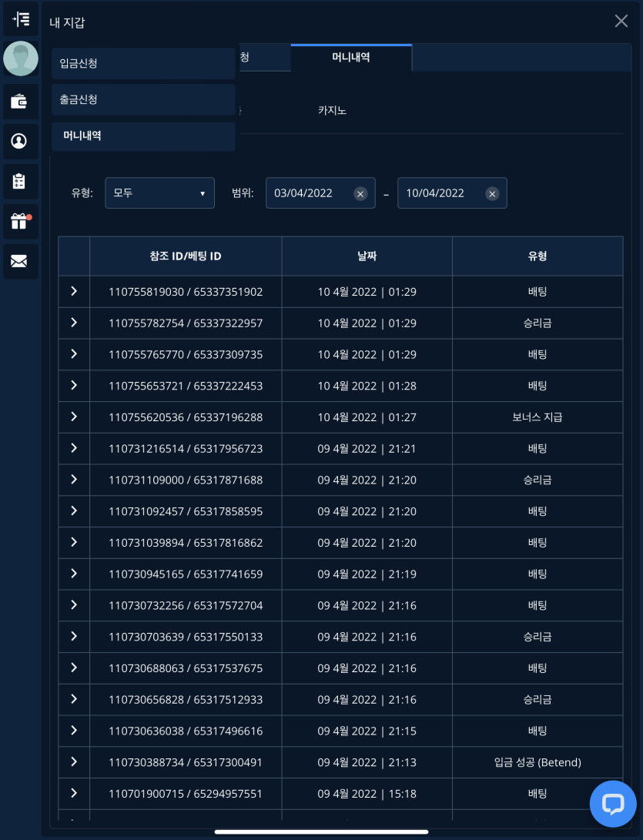Screen dimensions: 643x840
Task: Click the 보너스 지급 type cell
Action: (x=538, y=417)
